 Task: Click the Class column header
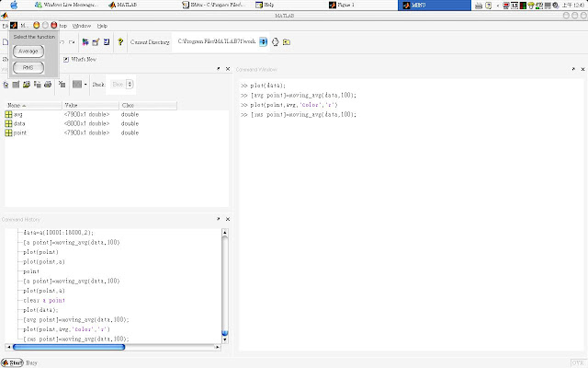(148, 106)
